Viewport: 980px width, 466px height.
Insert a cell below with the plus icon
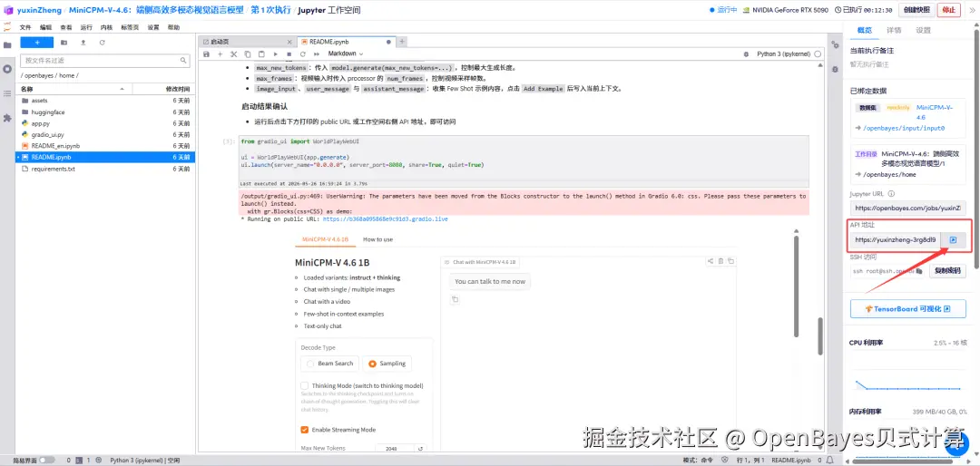[x=220, y=54]
